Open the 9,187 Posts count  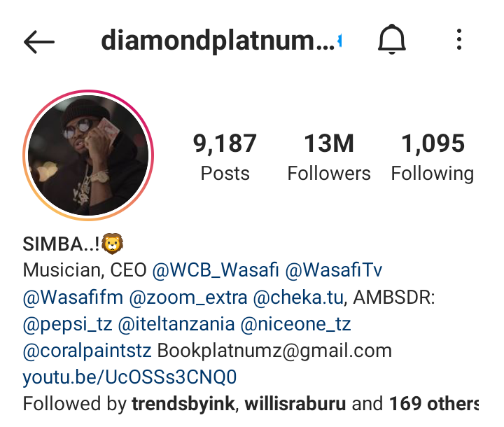pos(225,157)
